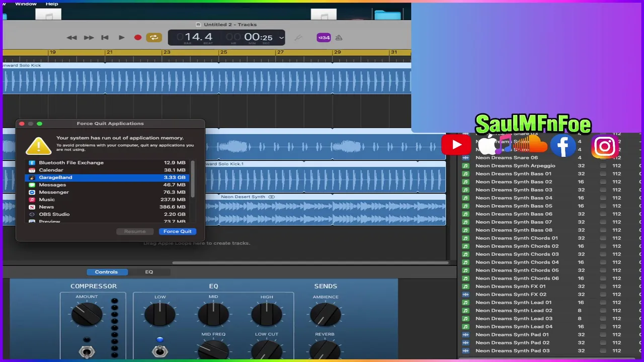Image resolution: width=644 pixels, height=362 pixels.
Task: Favorite Neon Dreams Synth Pad 01 checkbox
Action: click(x=603, y=335)
